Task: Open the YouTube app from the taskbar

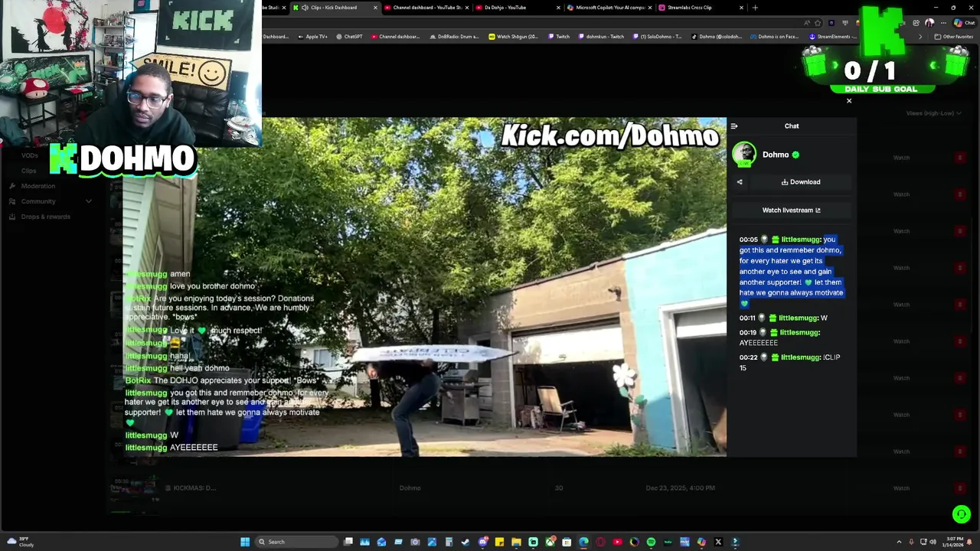Action: (x=617, y=542)
